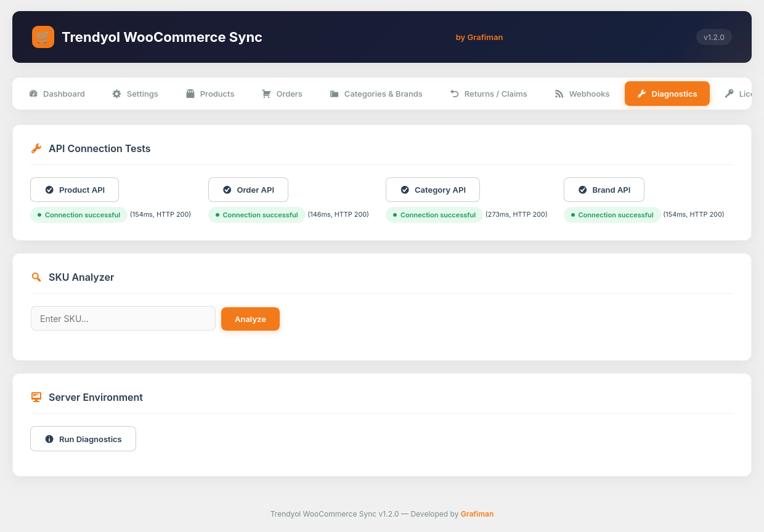Click the check icon on Brand API
Image resolution: width=764 pixels, height=532 pixels.
(583, 190)
